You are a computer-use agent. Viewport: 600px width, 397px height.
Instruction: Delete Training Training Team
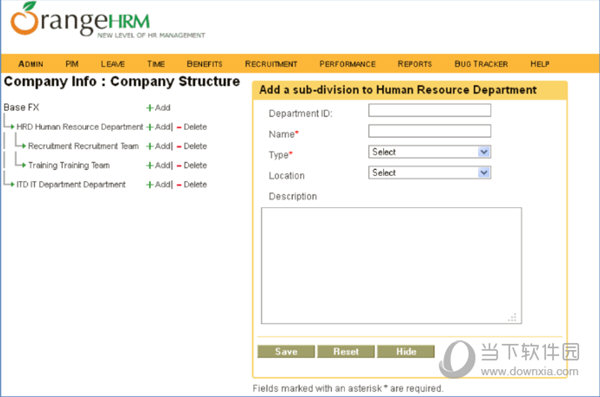[x=192, y=165]
